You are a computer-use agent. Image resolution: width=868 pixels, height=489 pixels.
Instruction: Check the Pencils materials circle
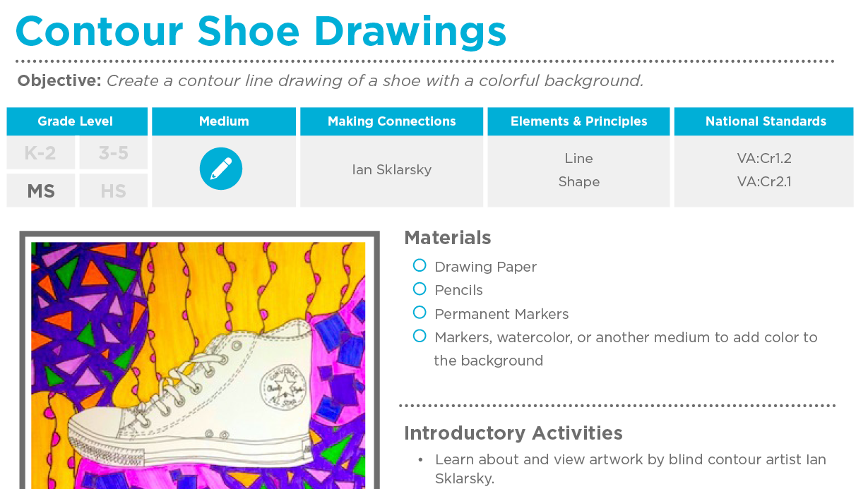coord(420,289)
